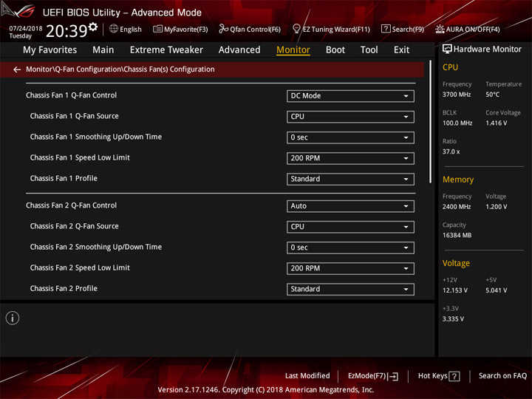The width and height of the screenshot is (532, 399).
Task: Select Chassis Fan 2 Profile label
Action: [x=64, y=289]
